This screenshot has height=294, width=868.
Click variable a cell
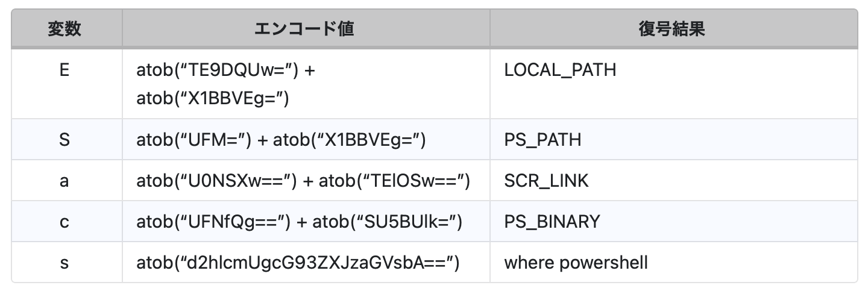64,181
